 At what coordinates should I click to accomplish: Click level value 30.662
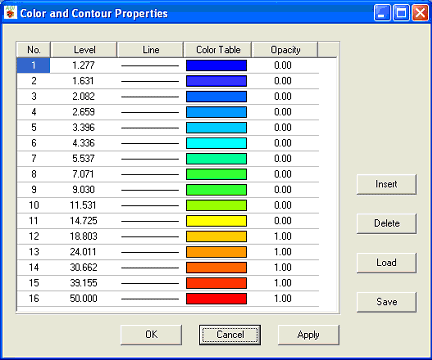click(x=83, y=268)
